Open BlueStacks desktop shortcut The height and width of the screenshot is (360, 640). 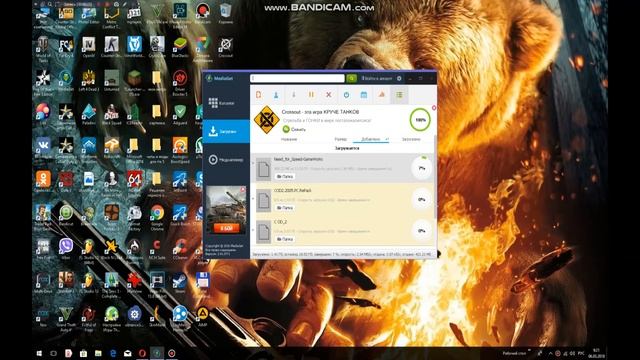(180, 47)
